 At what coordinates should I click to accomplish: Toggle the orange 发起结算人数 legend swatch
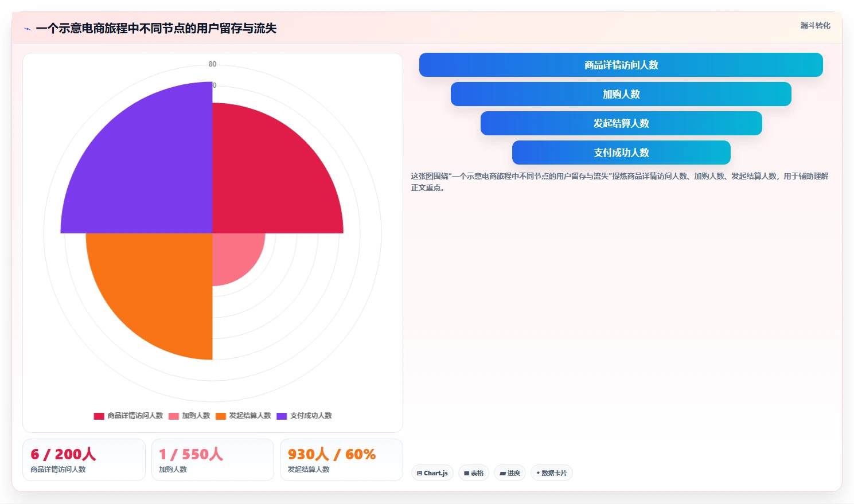click(x=221, y=416)
